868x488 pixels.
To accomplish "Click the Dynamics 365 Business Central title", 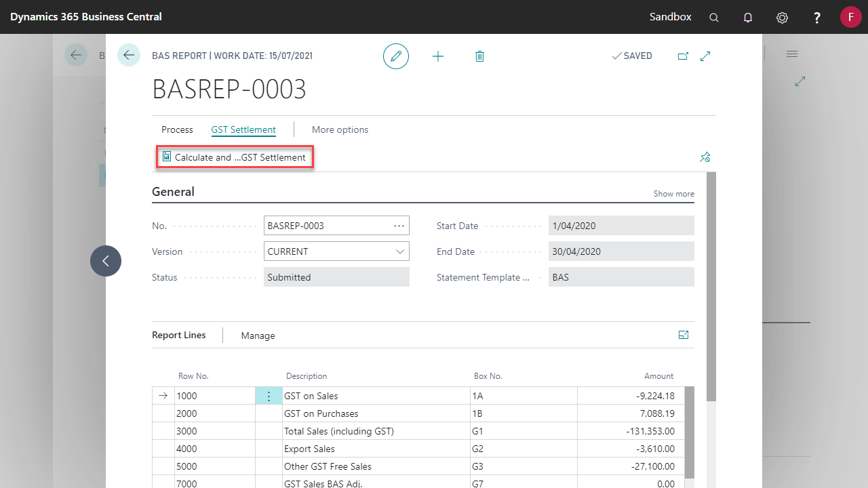I will click(86, 17).
